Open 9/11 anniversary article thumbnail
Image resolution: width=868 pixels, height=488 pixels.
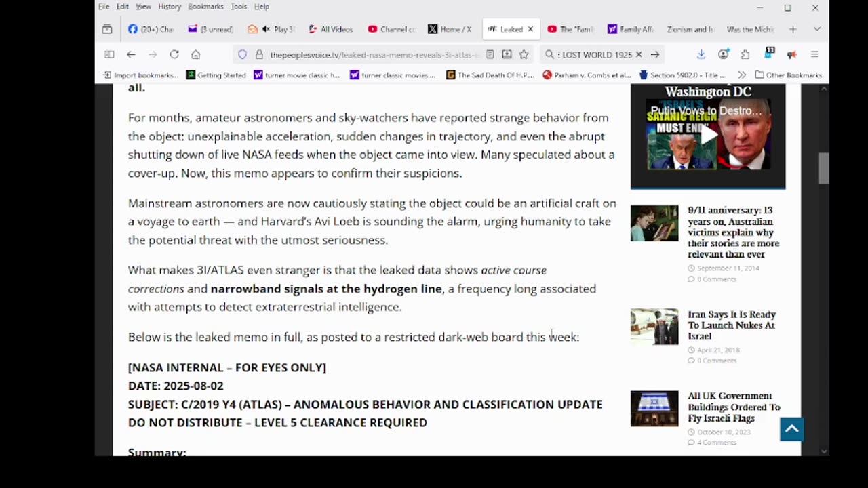tap(654, 223)
